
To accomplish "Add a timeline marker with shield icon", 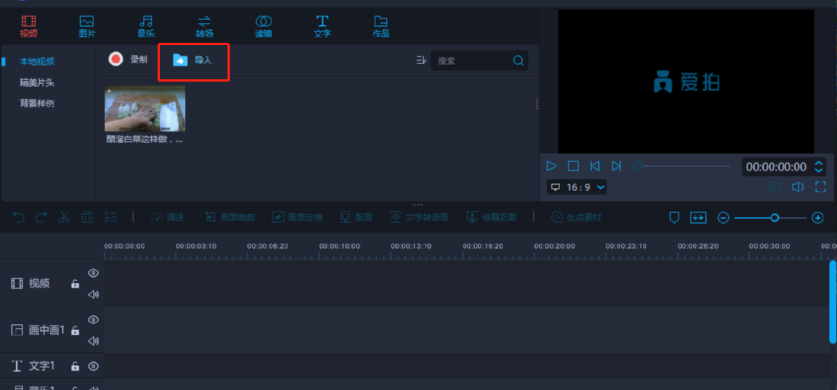I will click(674, 218).
